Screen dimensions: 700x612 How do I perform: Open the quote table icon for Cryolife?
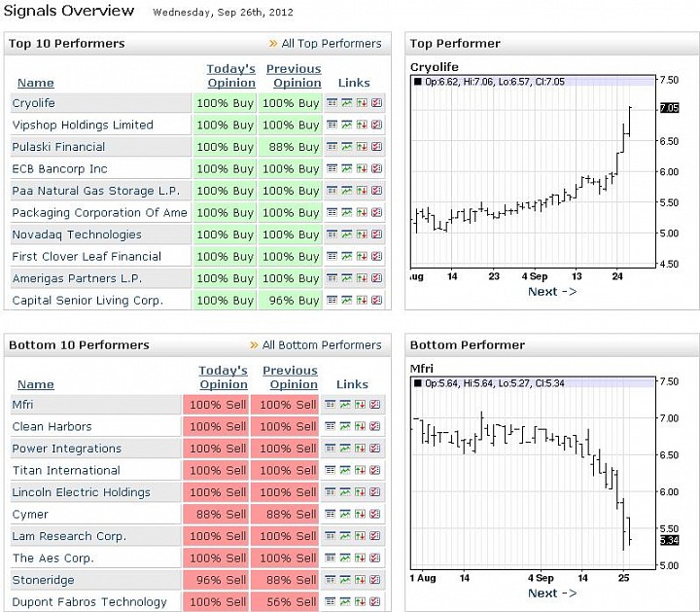332,103
